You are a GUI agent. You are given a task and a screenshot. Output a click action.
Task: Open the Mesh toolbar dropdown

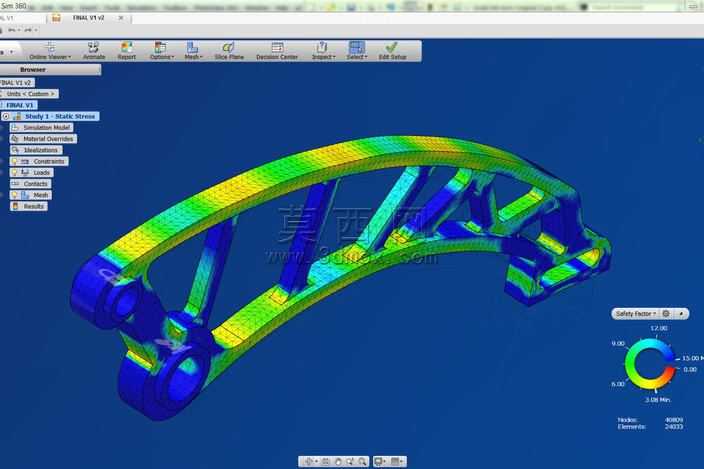point(193,51)
